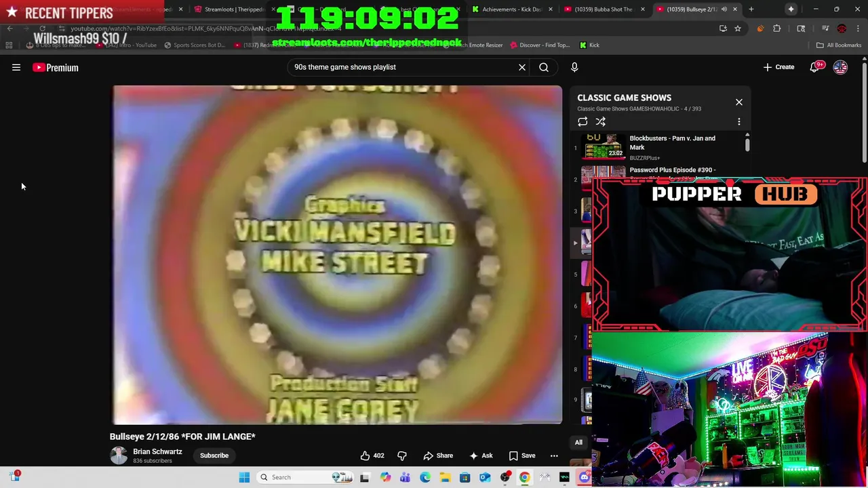This screenshot has height=488, width=868.
Task: Toggle playlist shuffle
Action: pyautogui.click(x=601, y=122)
